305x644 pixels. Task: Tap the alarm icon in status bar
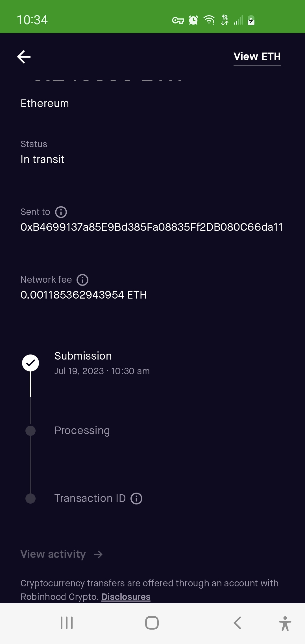(193, 20)
